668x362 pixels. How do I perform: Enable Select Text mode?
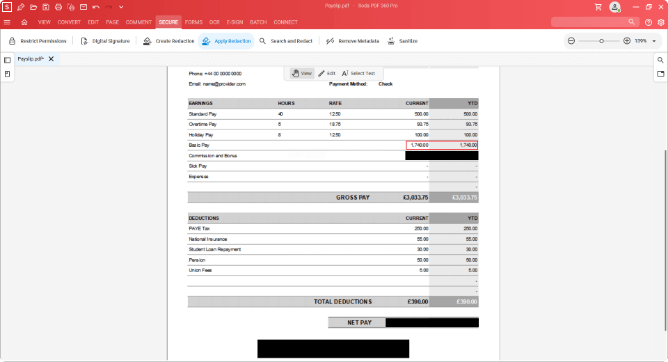pyautogui.click(x=358, y=73)
